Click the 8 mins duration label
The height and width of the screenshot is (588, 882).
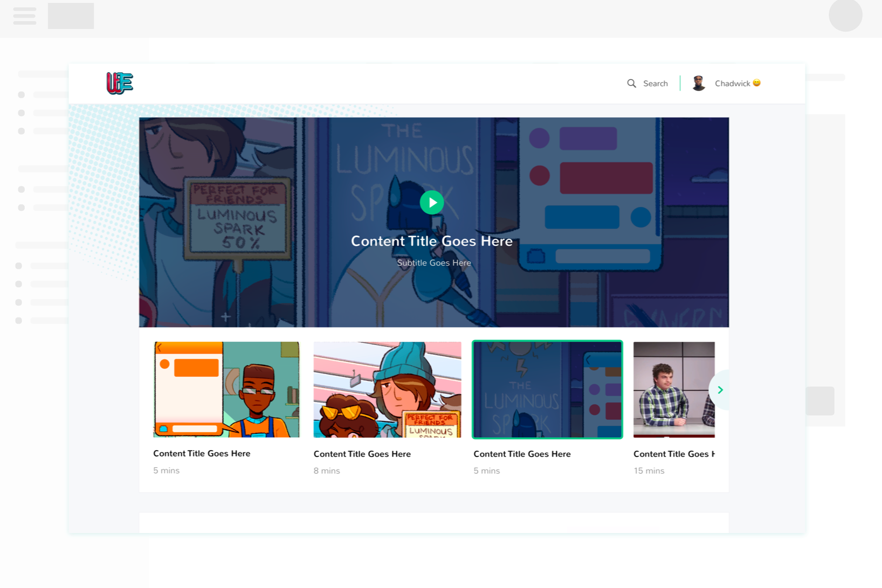pos(327,471)
